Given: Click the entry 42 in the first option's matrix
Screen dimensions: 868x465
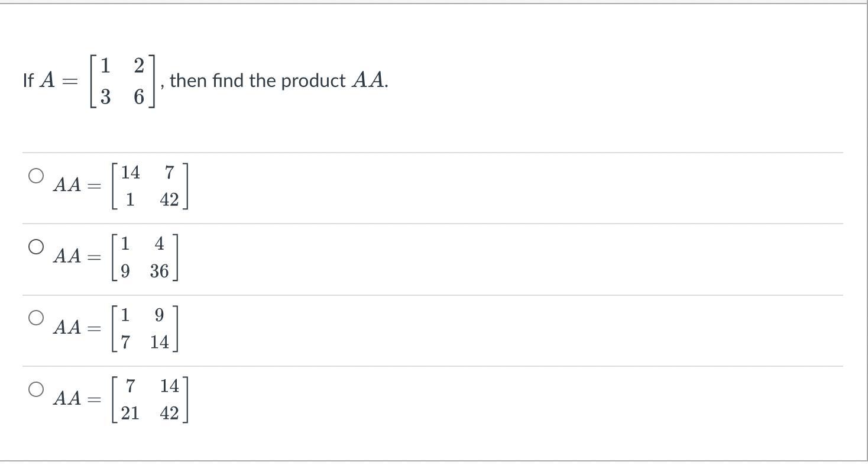Looking at the screenshot, I should [x=169, y=200].
